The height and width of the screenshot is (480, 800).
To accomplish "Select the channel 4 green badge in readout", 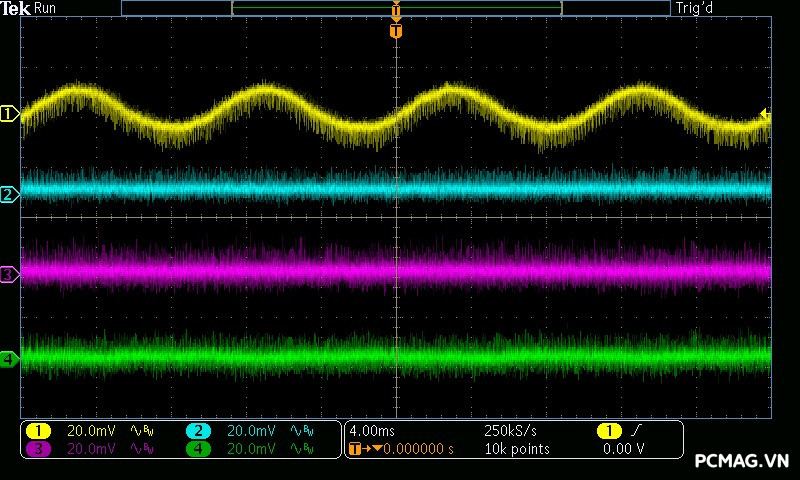I will (x=198, y=449).
